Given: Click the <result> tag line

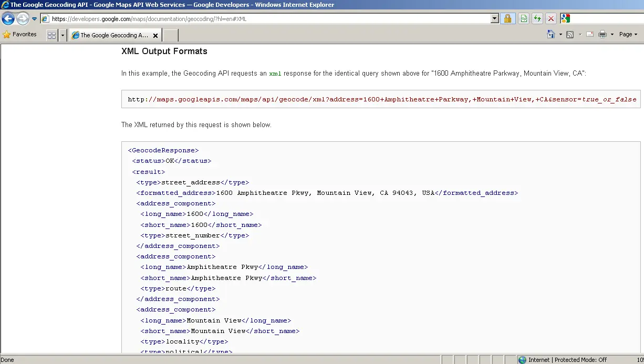Looking at the screenshot, I should tap(149, 172).
